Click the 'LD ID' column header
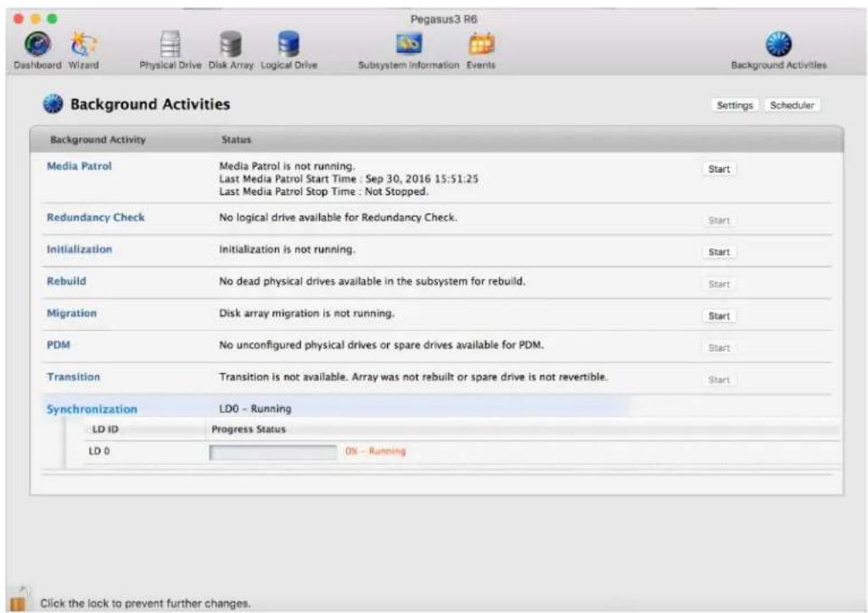The height and width of the screenshot is (613, 868). coord(105,429)
